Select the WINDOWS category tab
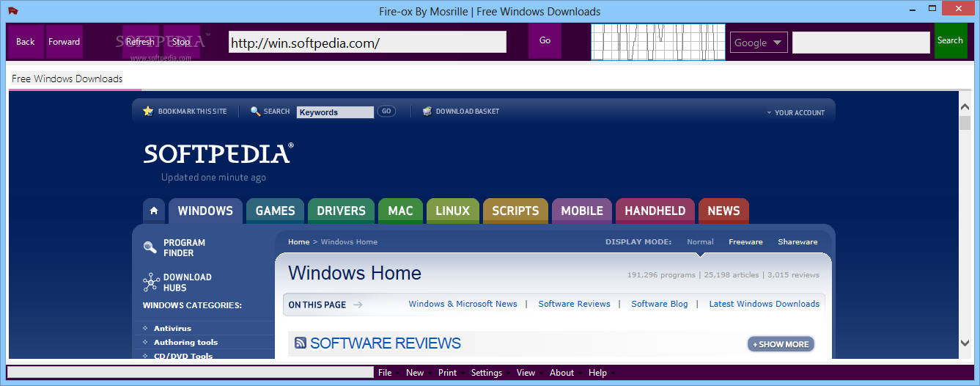The height and width of the screenshot is (386, 980). pos(205,211)
